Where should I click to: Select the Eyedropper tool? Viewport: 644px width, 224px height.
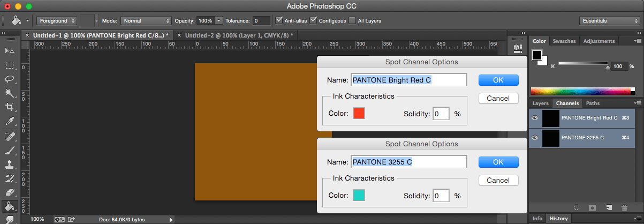coord(9,122)
